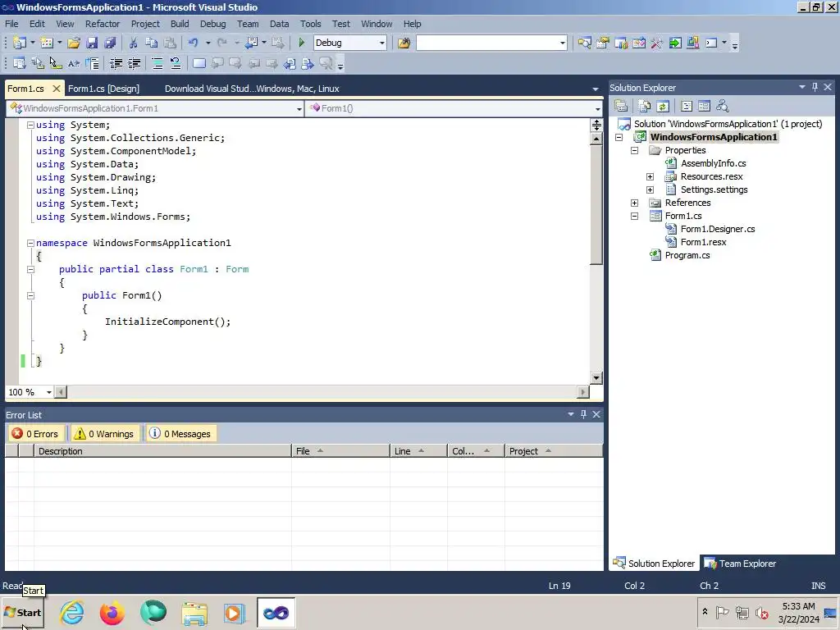The image size is (840, 630).
Task: Increase line indent with the toolbar icon
Action: click(x=134, y=63)
